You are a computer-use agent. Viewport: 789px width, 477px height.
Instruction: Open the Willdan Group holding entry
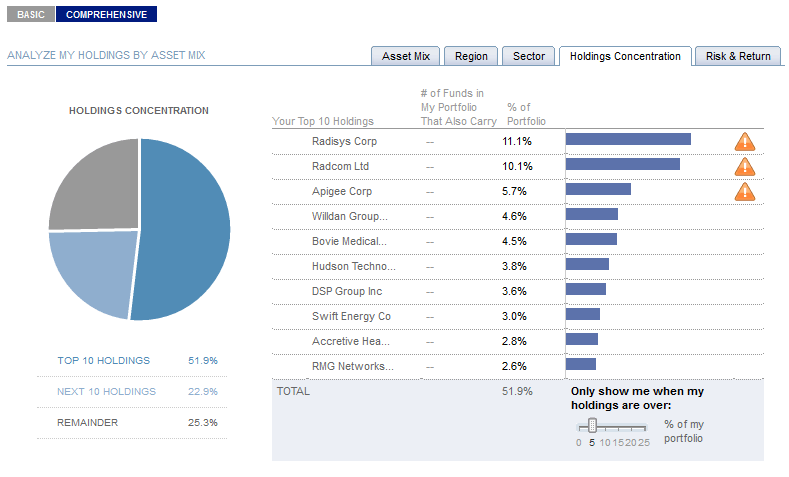point(349,215)
